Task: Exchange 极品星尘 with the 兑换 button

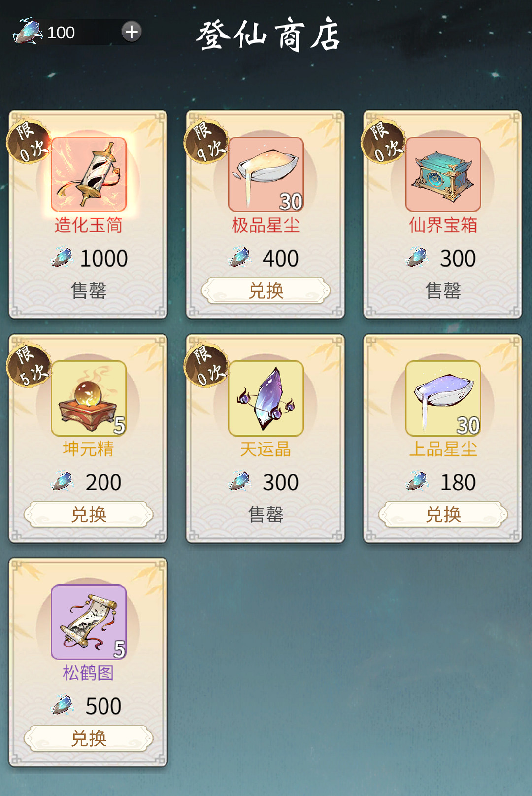Action: [x=266, y=291]
